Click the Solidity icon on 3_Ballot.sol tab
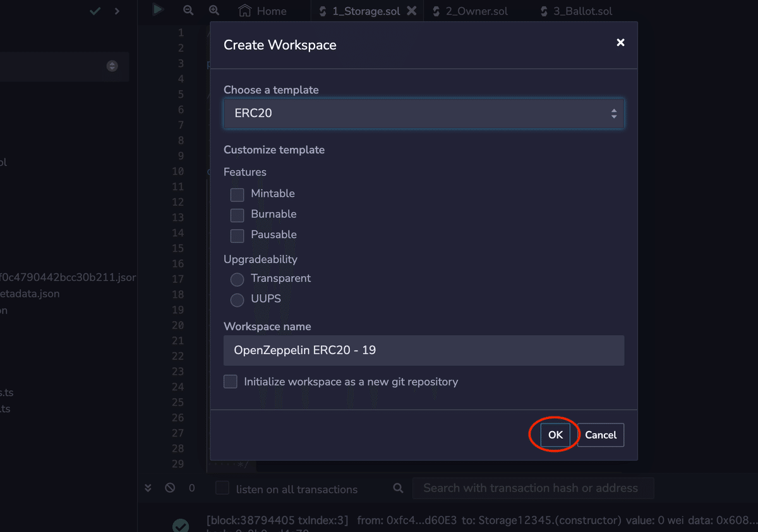The height and width of the screenshot is (532, 758). (x=544, y=11)
